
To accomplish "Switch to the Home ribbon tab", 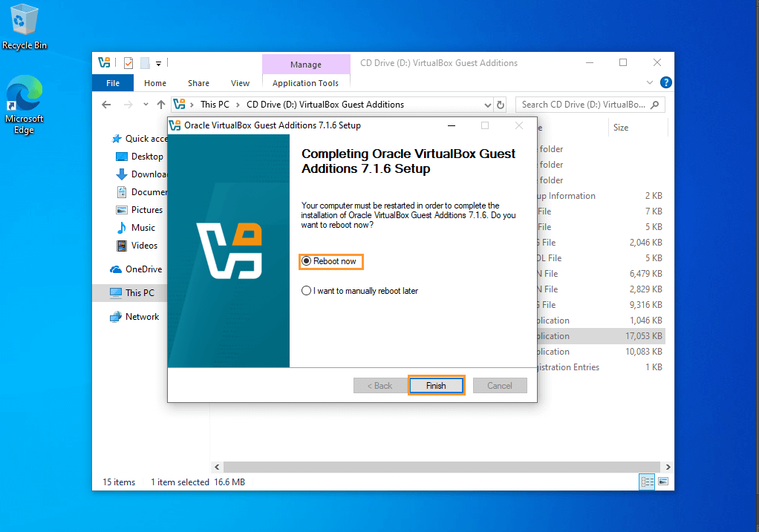I will click(155, 83).
